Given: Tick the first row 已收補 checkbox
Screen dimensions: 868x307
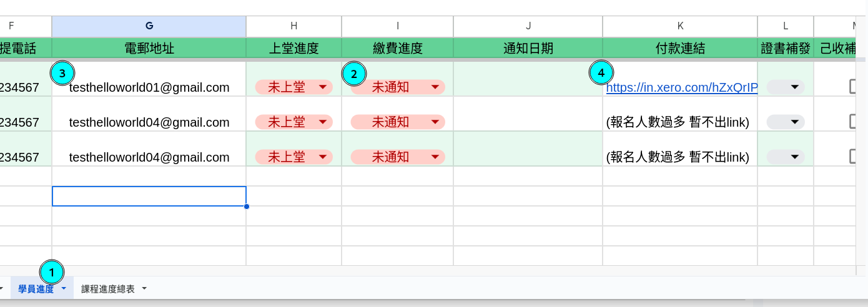Looking at the screenshot, I should (x=855, y=87).
